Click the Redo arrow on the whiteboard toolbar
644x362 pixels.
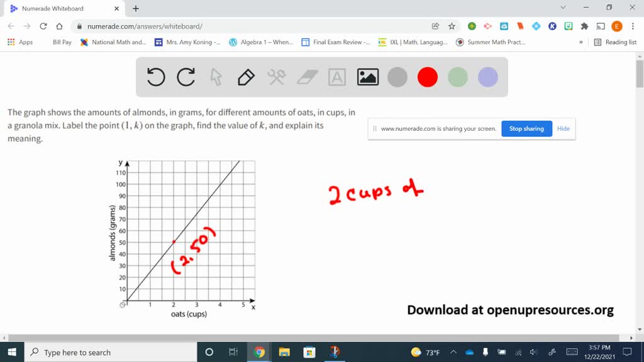point(186,77)
